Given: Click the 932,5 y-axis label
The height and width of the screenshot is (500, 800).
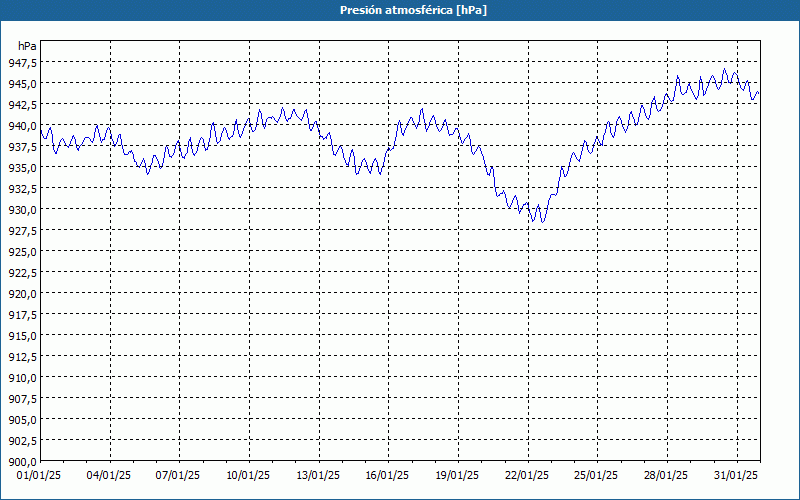Looking at the screenshot, I should [23, 188].
